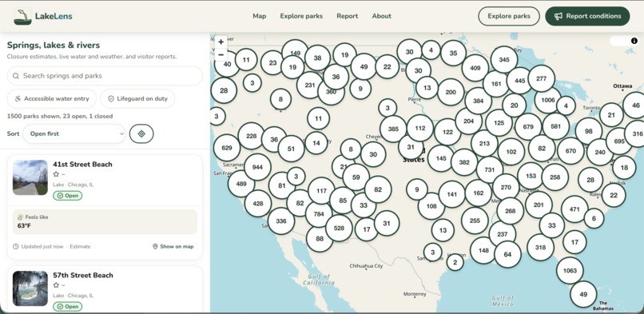Zoom out on the map

[x=221, y=54]
